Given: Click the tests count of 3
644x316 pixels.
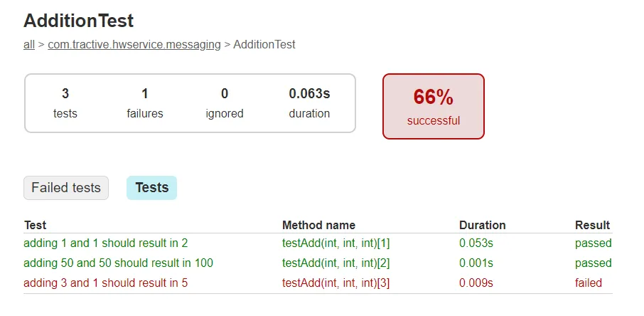Looking at the screenshot, I should [x=65, y=93].
